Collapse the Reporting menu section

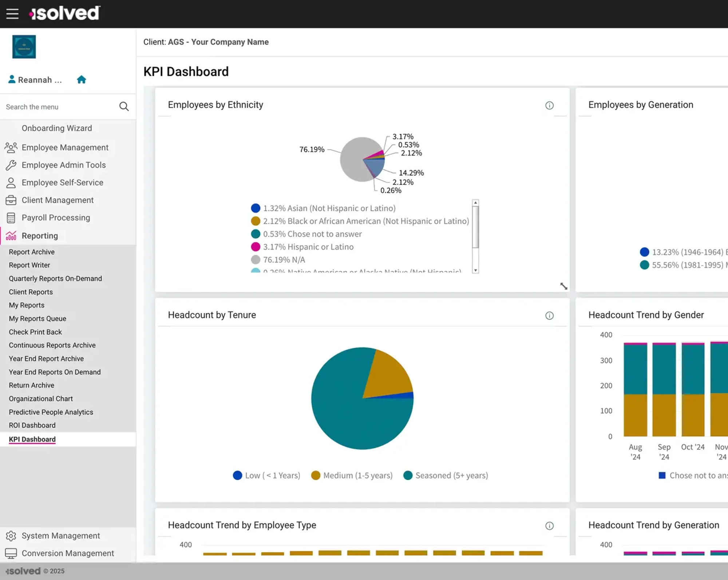[39, 235]
